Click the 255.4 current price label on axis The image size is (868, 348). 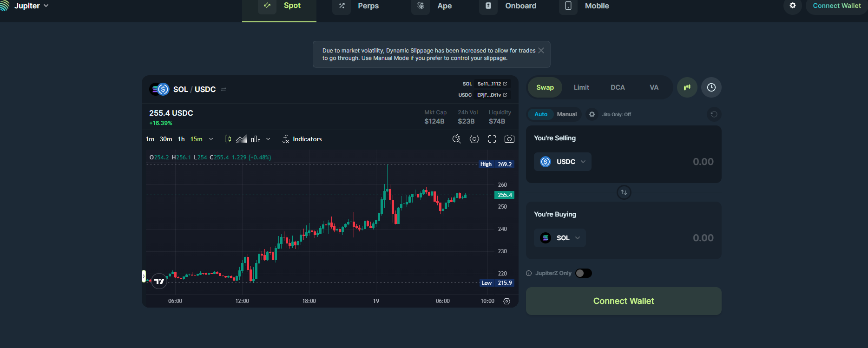[505, 195]
